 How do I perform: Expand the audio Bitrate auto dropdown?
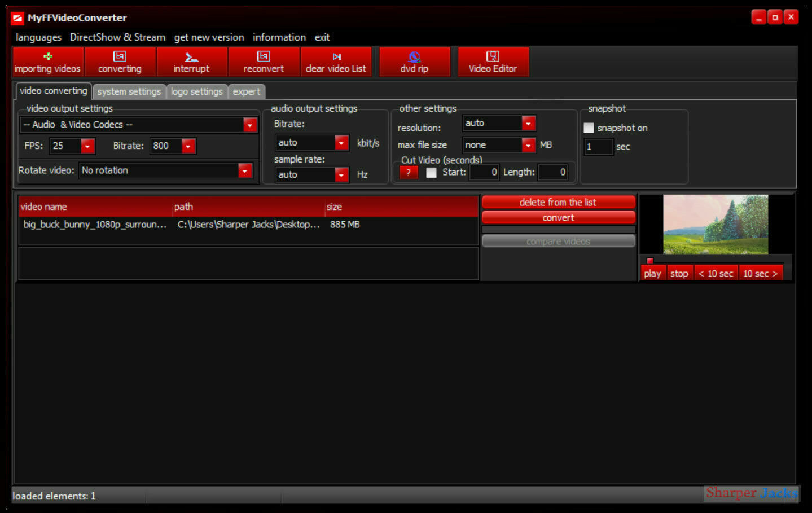point(341,143)
